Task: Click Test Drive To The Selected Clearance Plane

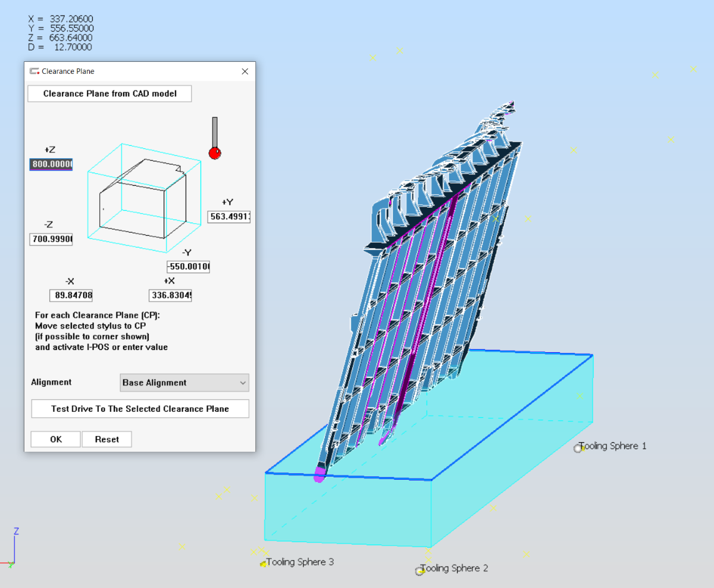Action: tap(140, 409)
